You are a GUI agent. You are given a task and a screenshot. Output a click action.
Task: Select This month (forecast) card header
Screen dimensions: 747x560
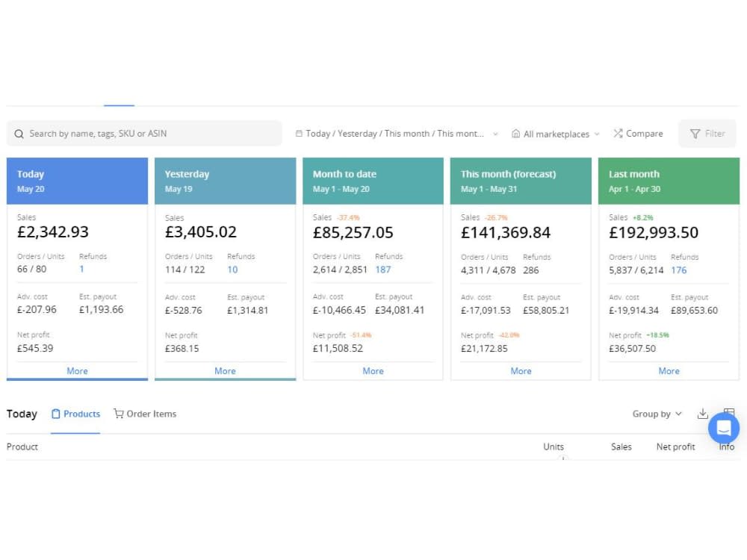coord(521,181)
